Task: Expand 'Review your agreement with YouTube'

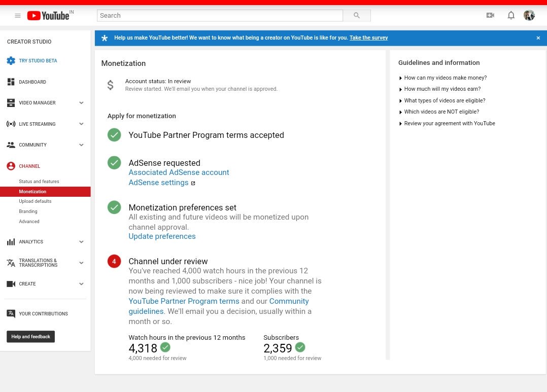Action: click(x=447, y=123)
